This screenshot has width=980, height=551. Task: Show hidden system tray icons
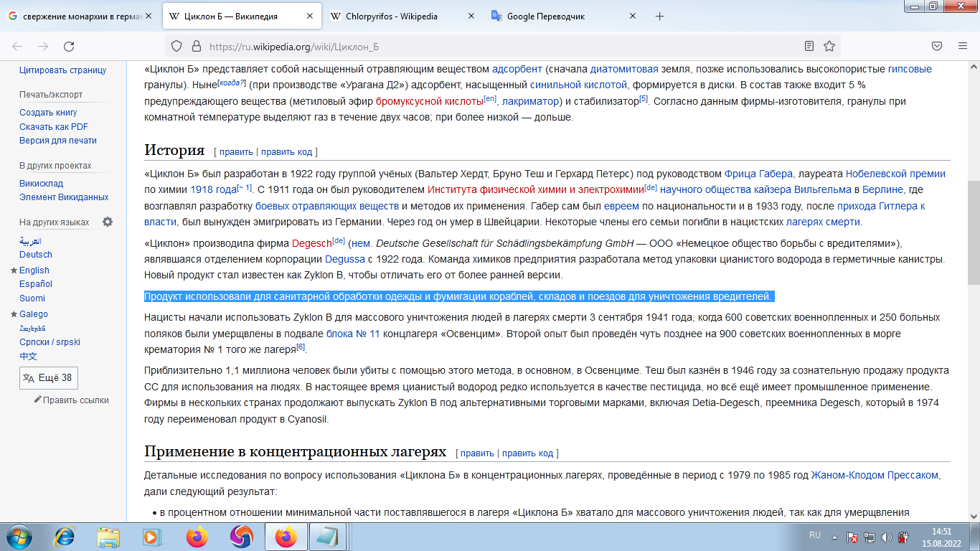[835, 537]
